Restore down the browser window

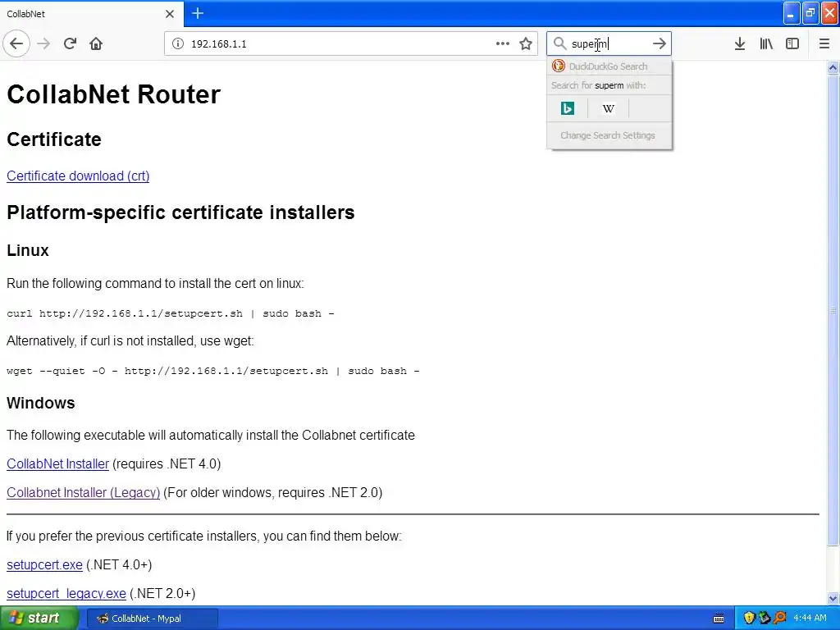[x=810, y=13]
